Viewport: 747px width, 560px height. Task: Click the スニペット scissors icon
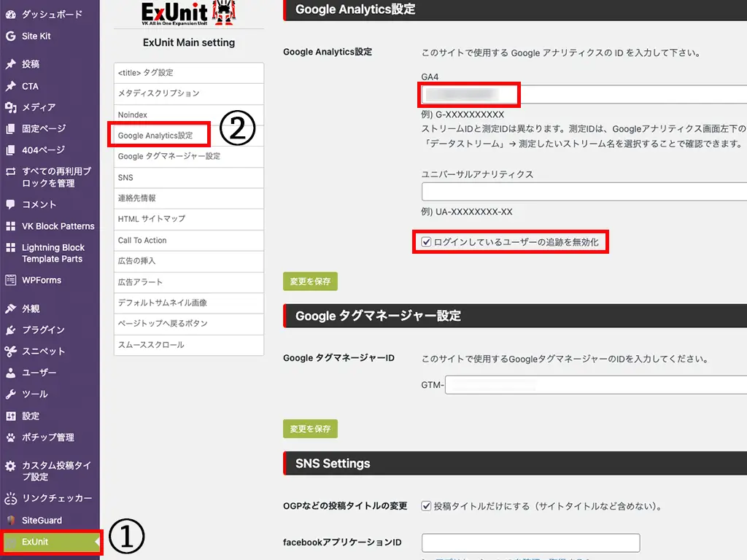pos(10,351)
